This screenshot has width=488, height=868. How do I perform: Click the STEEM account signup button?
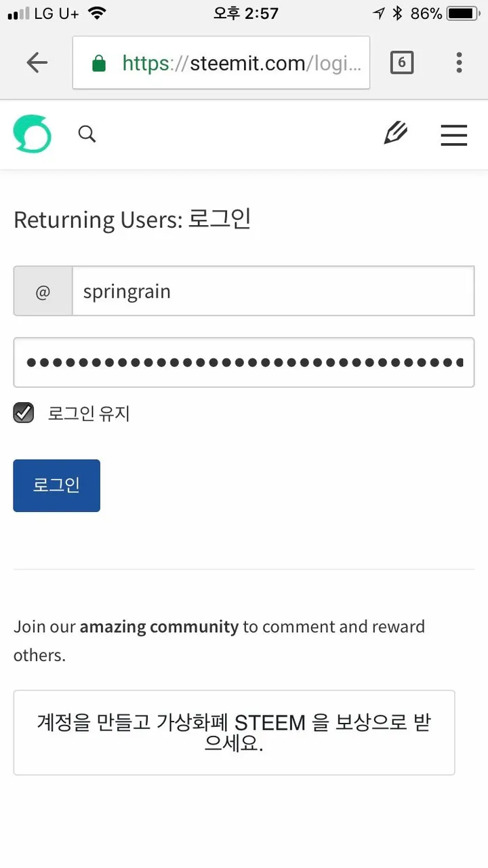pyautogui.click(x=234, y=732)
